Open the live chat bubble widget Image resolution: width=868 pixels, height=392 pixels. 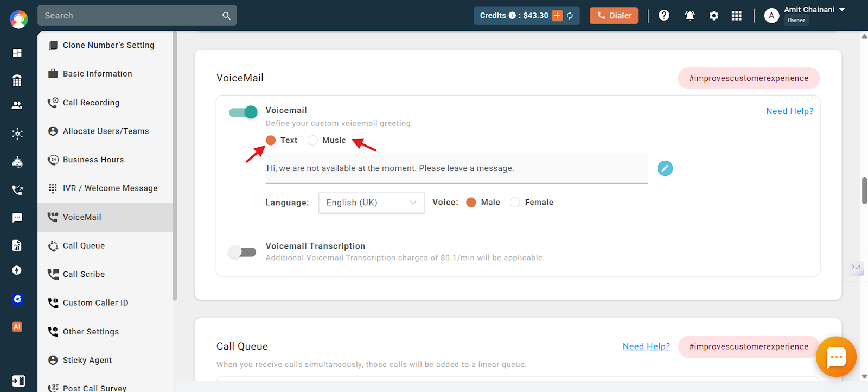[836, 357]
